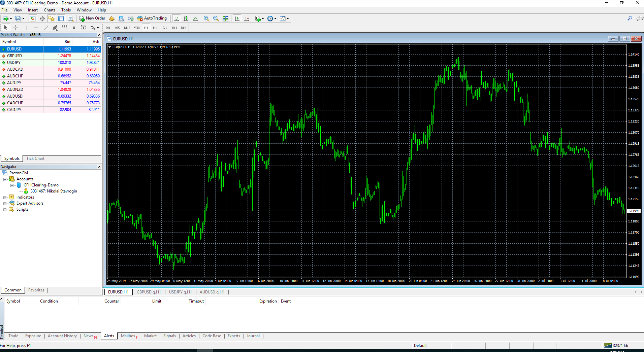Draw a horizontal line
Screen dimensions: 644x352
pos(36,28)
